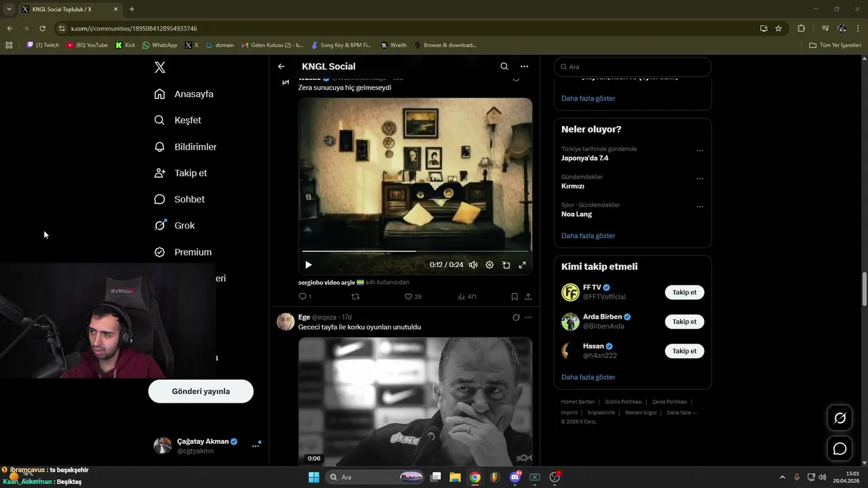The height and width of the screenshot is (488, 868).
Task: Search within KNGL Social community
Action: click(504, 66)
